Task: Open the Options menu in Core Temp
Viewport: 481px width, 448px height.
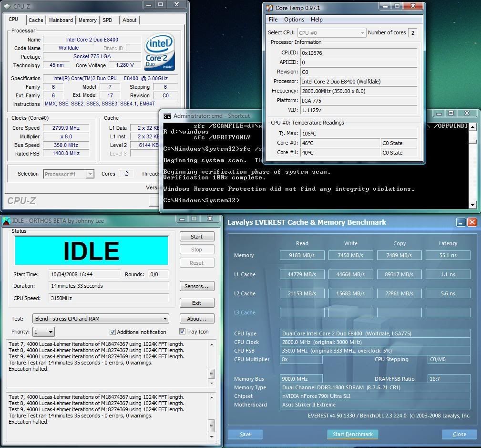Action: 294,20
